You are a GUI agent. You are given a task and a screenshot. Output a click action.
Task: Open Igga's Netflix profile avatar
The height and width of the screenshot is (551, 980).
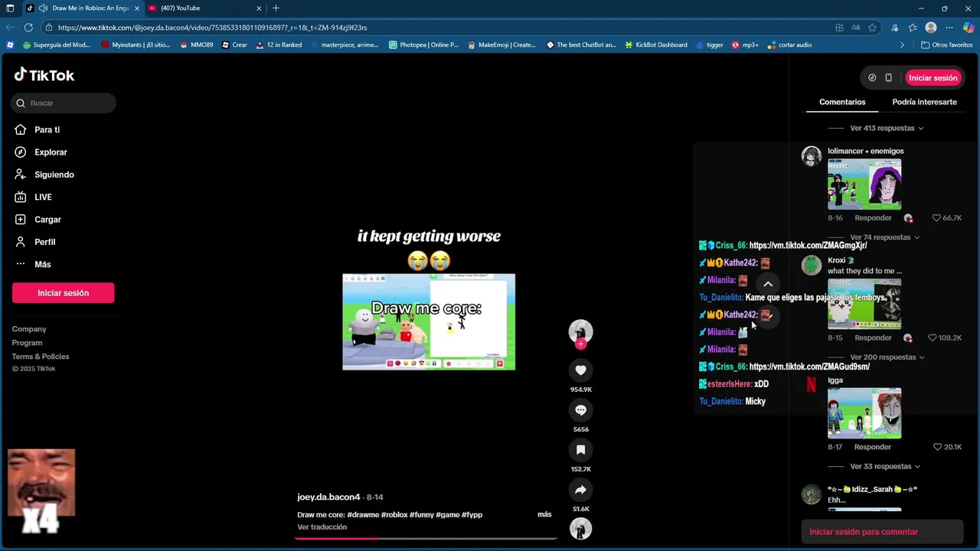811,385
